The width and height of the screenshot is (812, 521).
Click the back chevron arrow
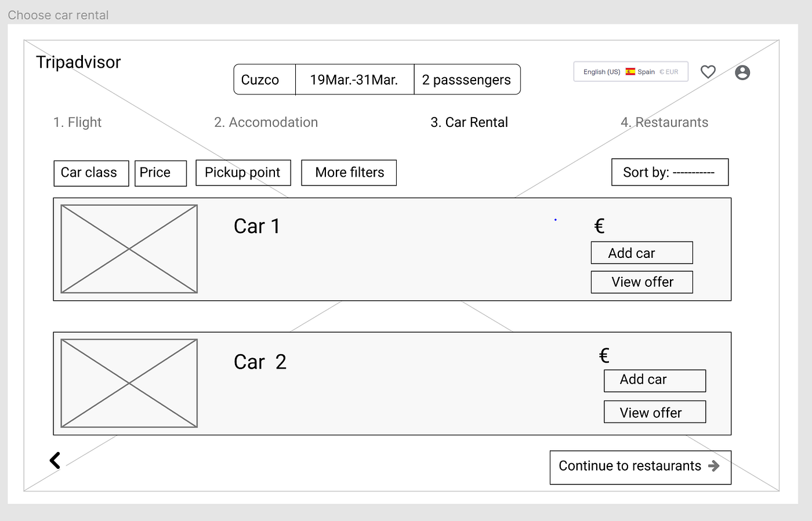coord(55,461)
